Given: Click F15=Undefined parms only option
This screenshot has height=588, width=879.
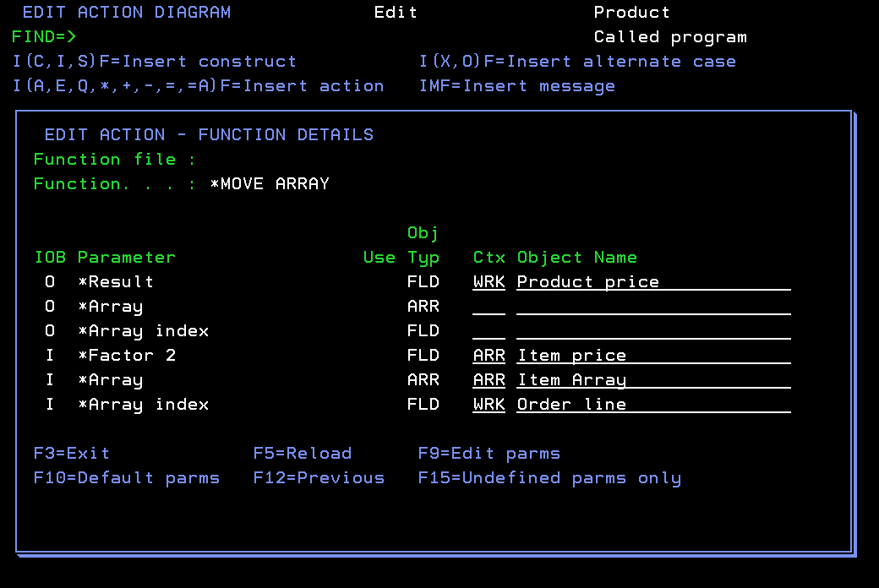Looking at the screenshot, I should pos(549,477).
